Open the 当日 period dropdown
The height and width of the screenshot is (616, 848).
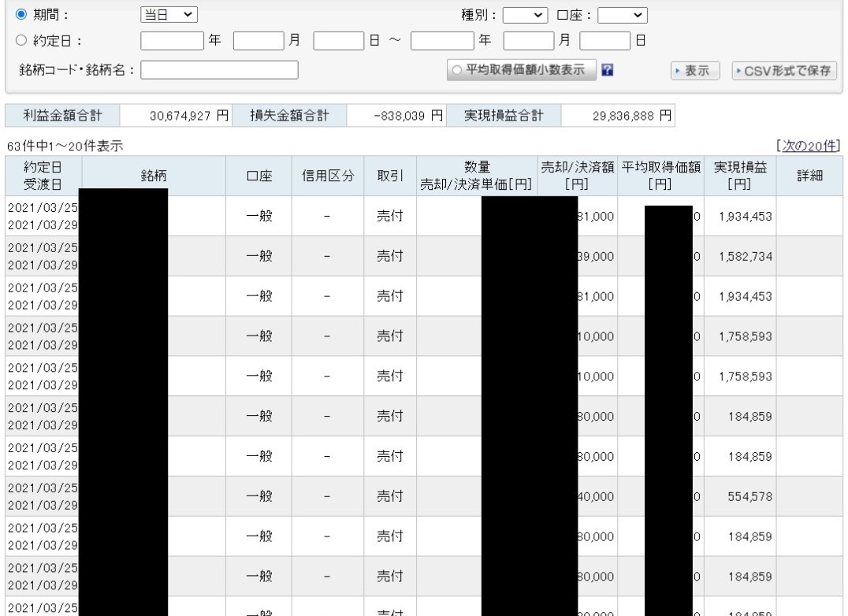(x=169, y=15)
